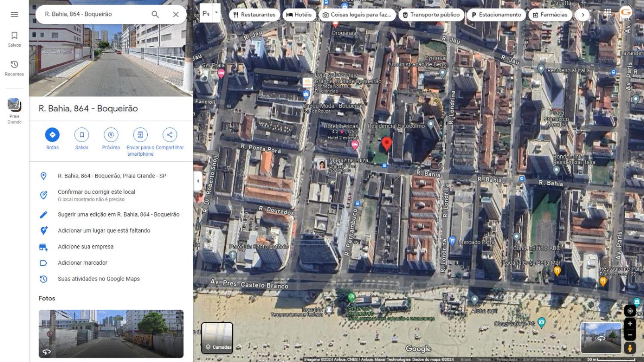Toggle the Camadas layers switcher
Image resolution: width=644 pixels, height=362 pixels.
click(217, 338)
